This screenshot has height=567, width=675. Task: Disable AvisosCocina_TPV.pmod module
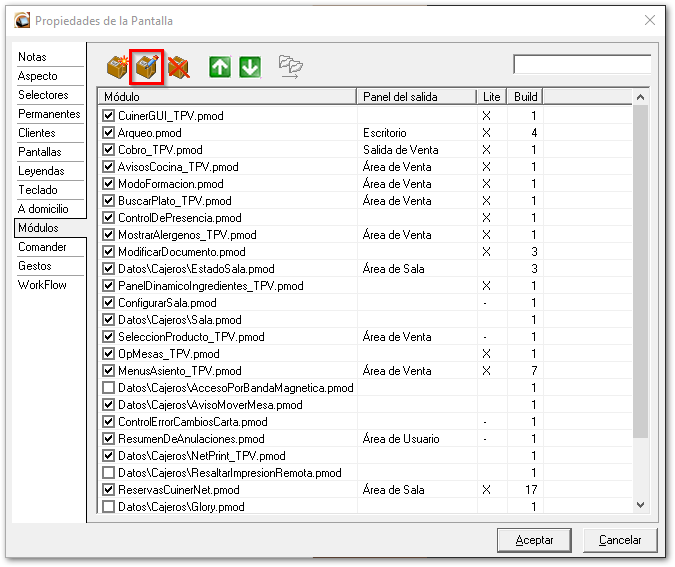(108, 167)
